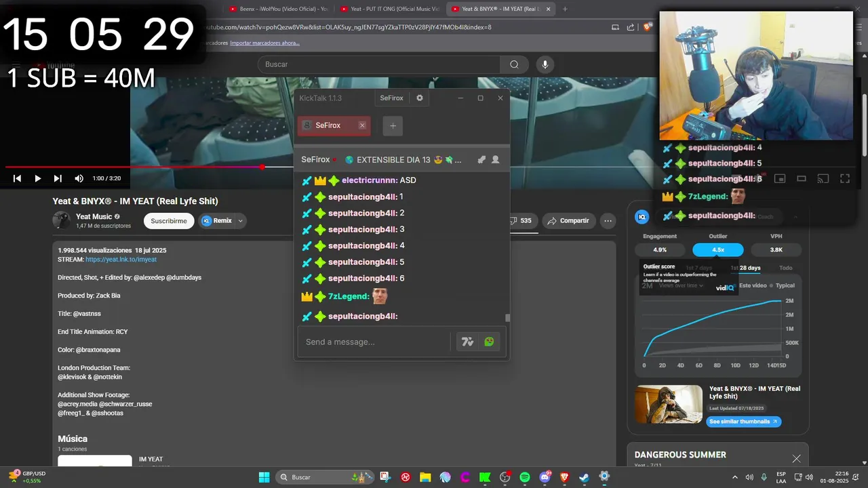Open vidIQ Remix button

(x=216, y=221)
